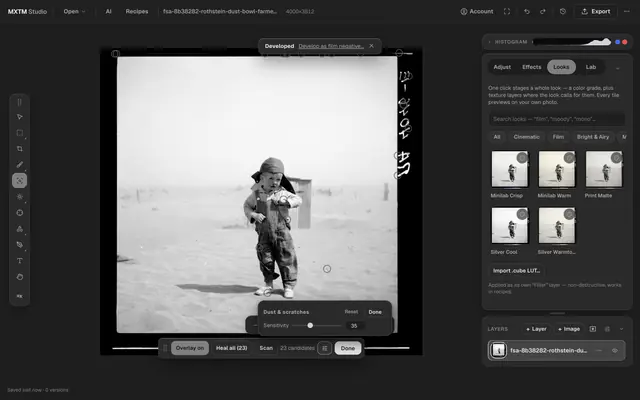Select the Crop tool

pyautogui.click(x=20, y=149)
